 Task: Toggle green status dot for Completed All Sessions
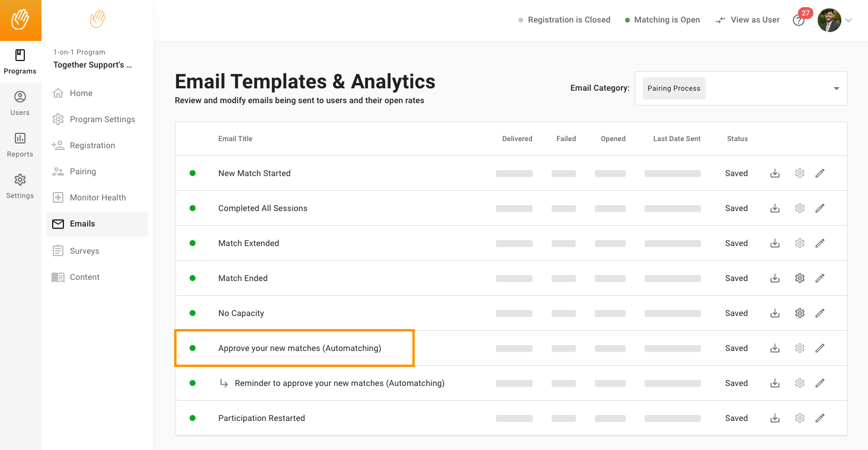click(x=193, y=208)
